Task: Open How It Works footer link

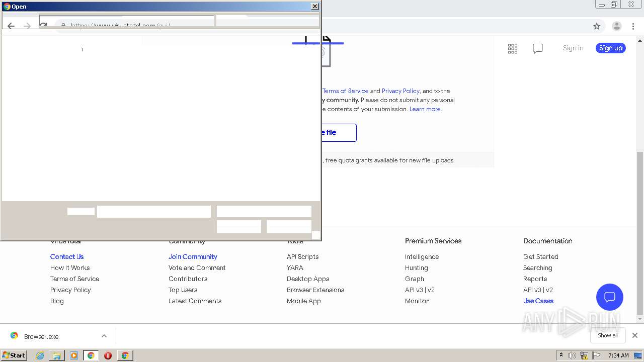Action: 70,268
